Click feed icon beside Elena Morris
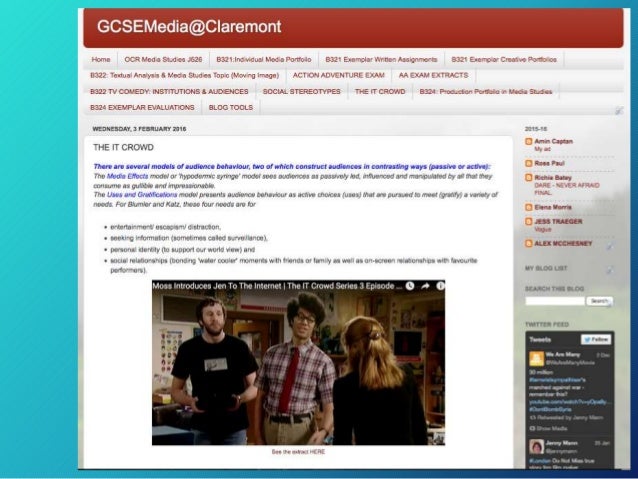The image size is (638, 479). tap(529, 207)
